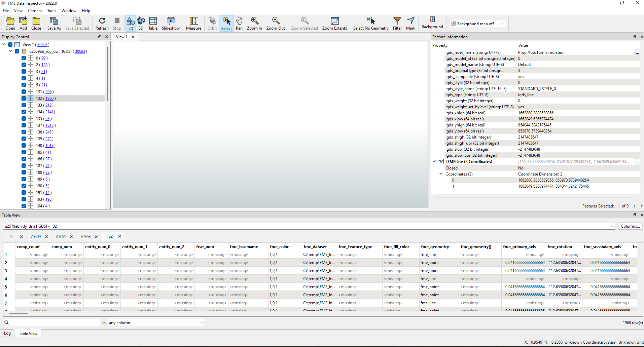Open the 30693 link beside View 1
Image resolution: width=644 pixels, height=347 pixels.
pyautogui.click(x=42, y=45)
